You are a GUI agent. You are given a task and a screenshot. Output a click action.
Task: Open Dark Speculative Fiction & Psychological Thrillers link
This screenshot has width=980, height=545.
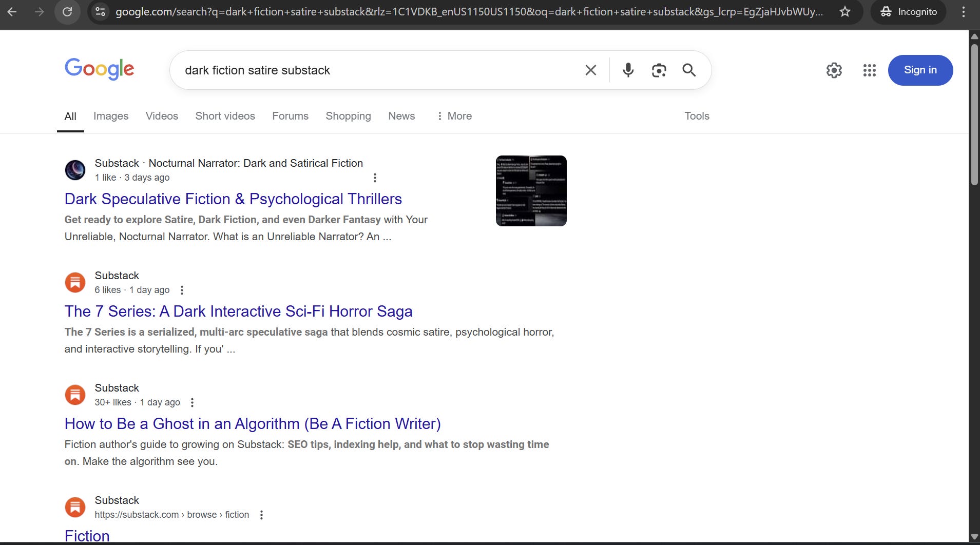233,199
